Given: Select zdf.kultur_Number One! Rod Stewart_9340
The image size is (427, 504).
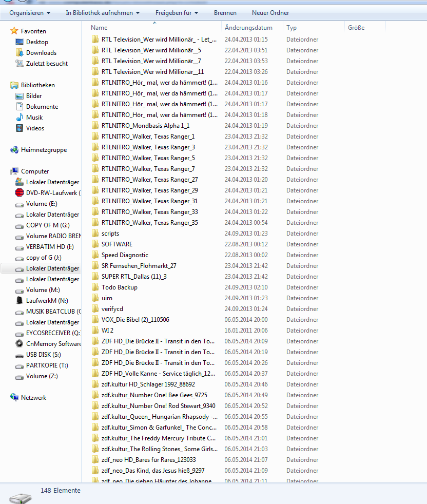Looking at the screenshot, I should (x=159, y=406).
